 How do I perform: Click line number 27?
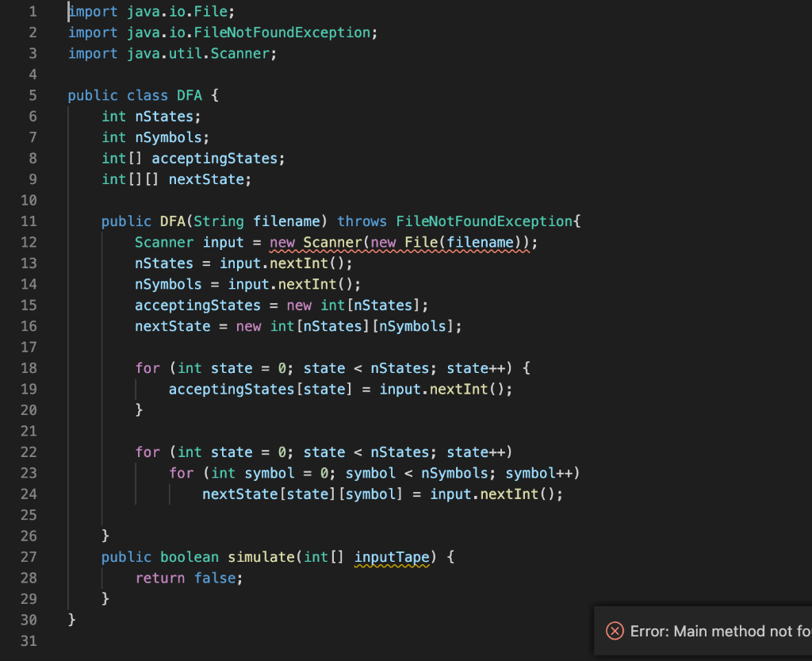coord(29,556)
